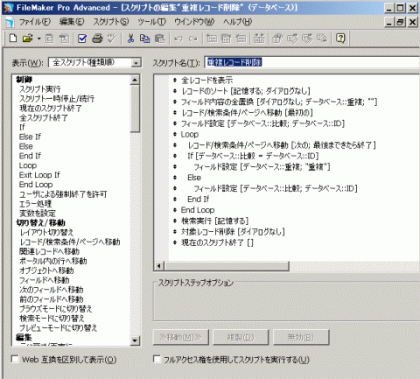Click the Copy toolbar icon
420x379 pixels.
(145, 38)
